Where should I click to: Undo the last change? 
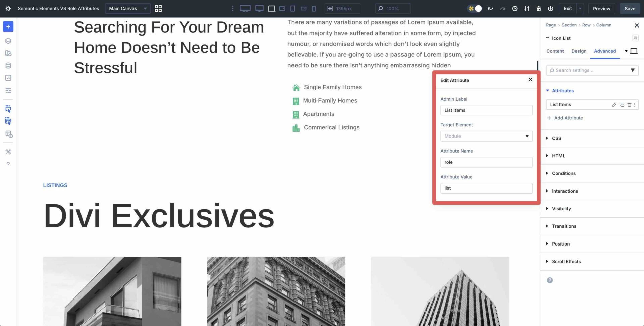pyautogui.click(x=490, y=9)
